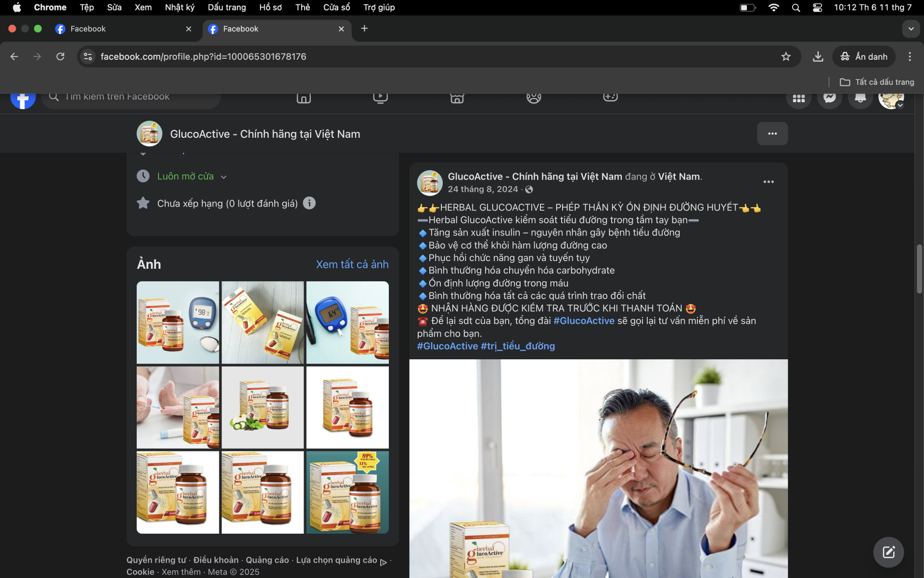Click the GlucoActive page avatar in sticky header
This screenshot has width=924, height=578.
(x=150, y=133)
